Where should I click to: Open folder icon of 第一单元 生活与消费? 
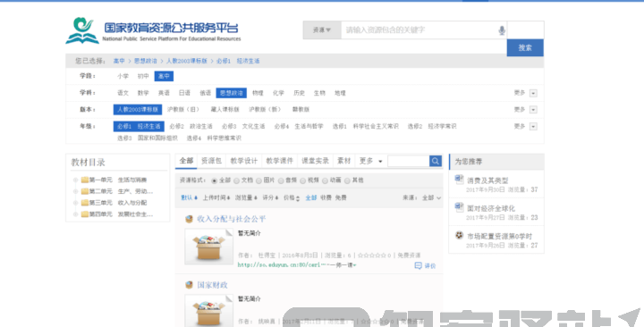point(85,180)
